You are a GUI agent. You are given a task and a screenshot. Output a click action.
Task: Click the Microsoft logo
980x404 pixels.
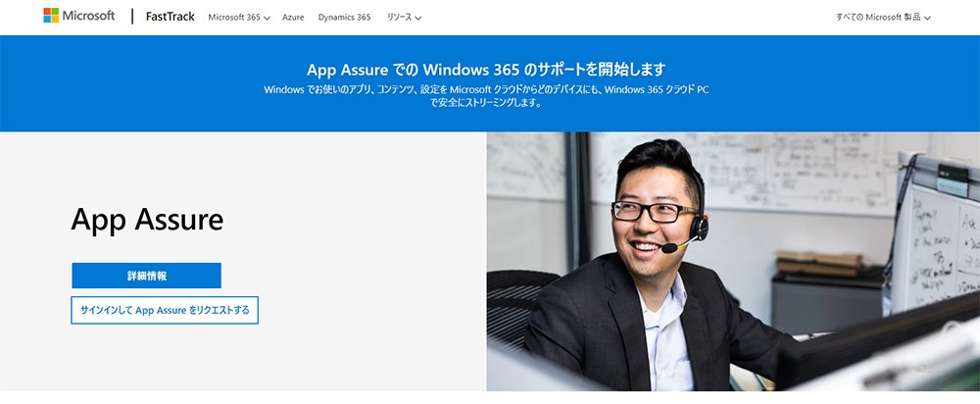tap(78, 16)
